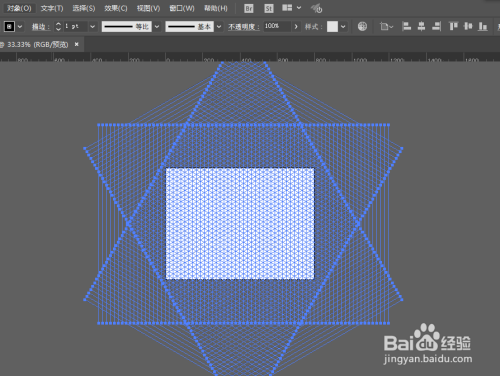Expand the graphic style dropdown arrow
The width and height of the screenshot is (500, 376).
343,26
